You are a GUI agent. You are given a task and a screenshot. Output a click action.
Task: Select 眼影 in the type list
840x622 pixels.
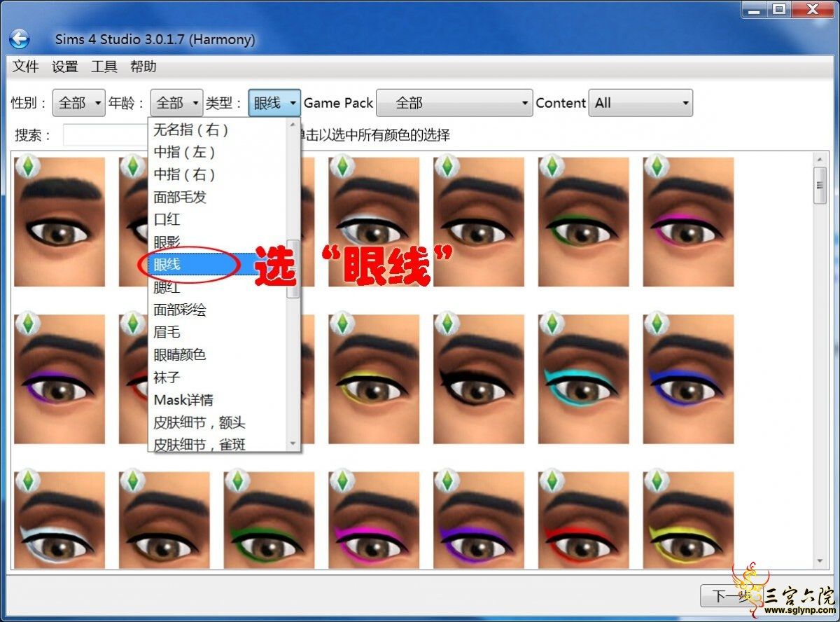tap(218, 242)
